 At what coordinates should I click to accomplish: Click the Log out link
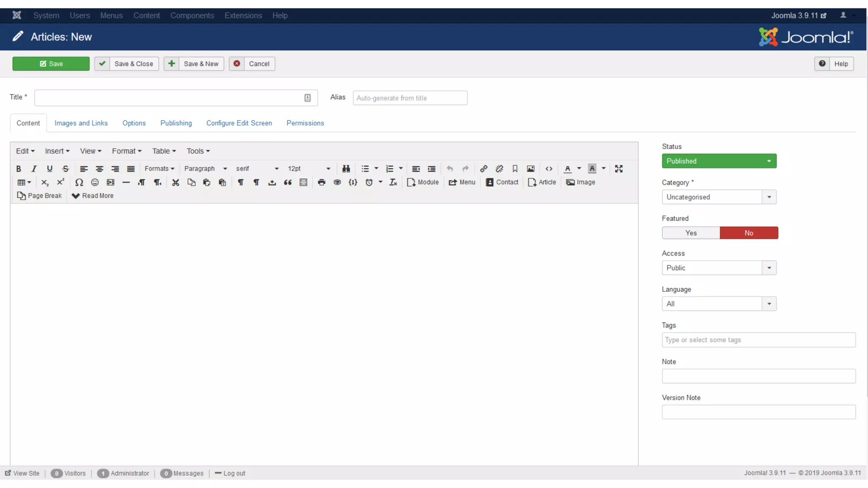point(234,473)
